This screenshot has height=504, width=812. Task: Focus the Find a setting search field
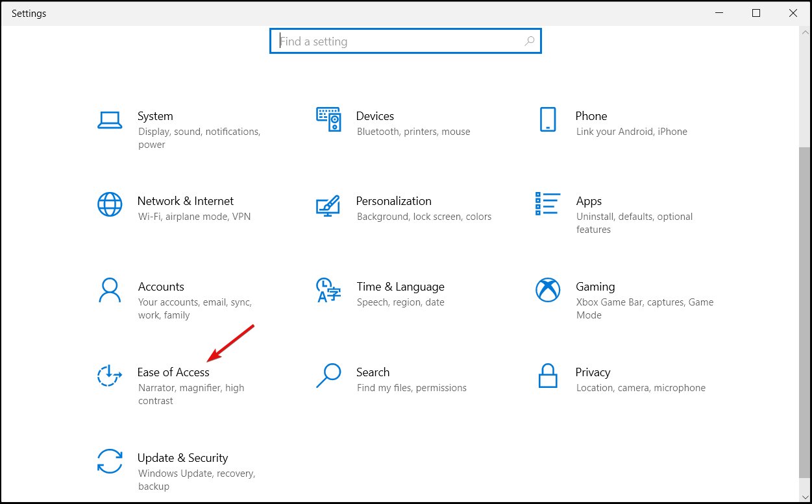point(405,41)
